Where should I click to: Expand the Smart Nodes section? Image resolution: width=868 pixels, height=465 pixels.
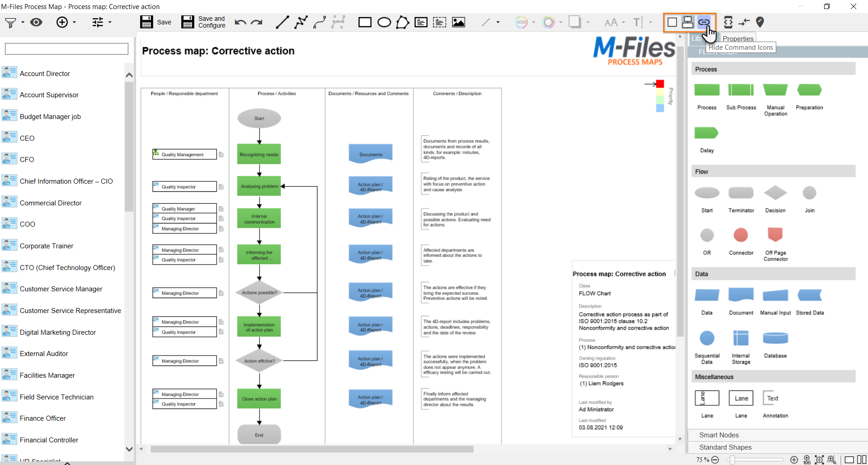pyautogui.click(x=719, y=435)
